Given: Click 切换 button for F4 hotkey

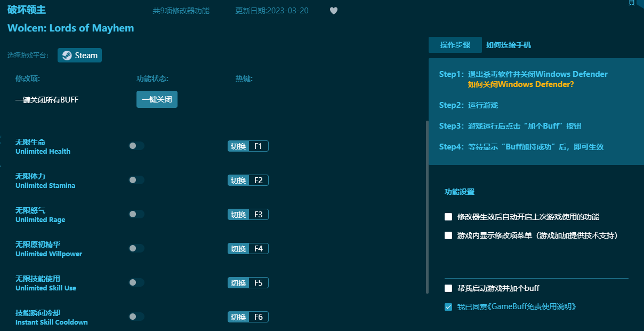Looking at the screenshot, I should (x=238, y=249).
